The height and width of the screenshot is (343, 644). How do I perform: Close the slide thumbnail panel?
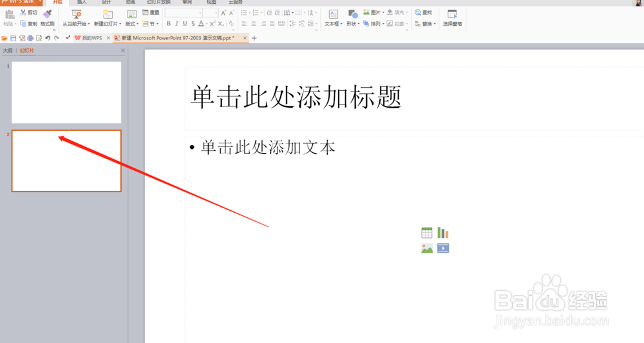pyautogui.click(x=123, y=50)
